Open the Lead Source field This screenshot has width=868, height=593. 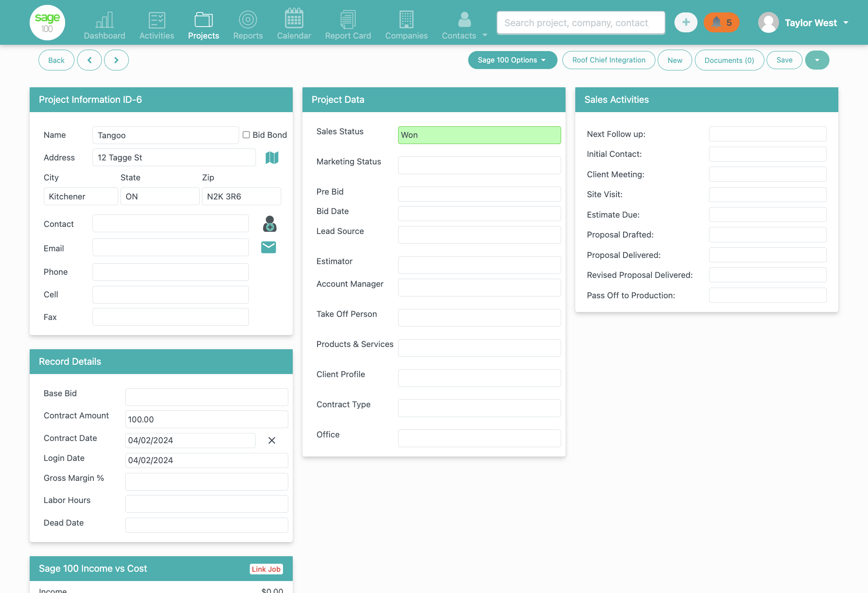point(480,235)
